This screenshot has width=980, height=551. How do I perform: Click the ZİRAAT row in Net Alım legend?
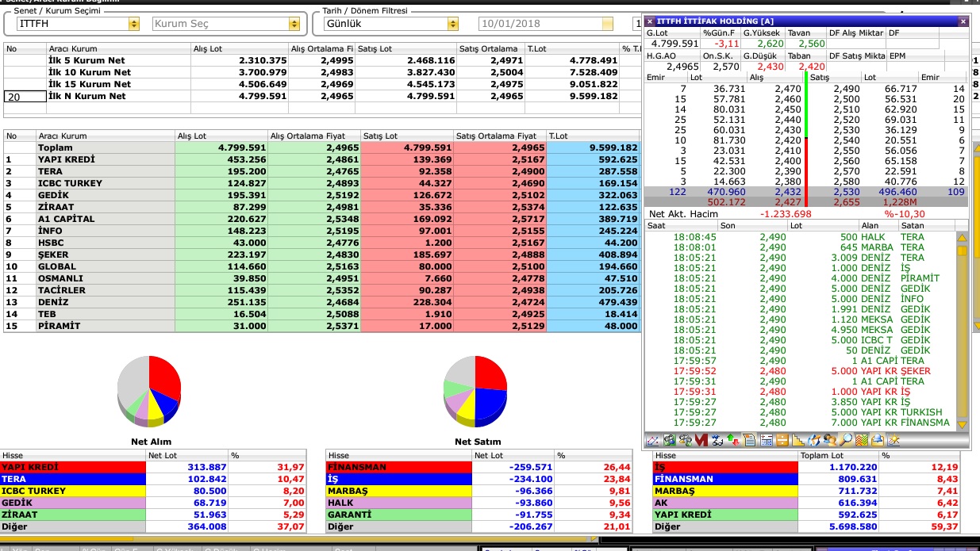coord(153,515)
